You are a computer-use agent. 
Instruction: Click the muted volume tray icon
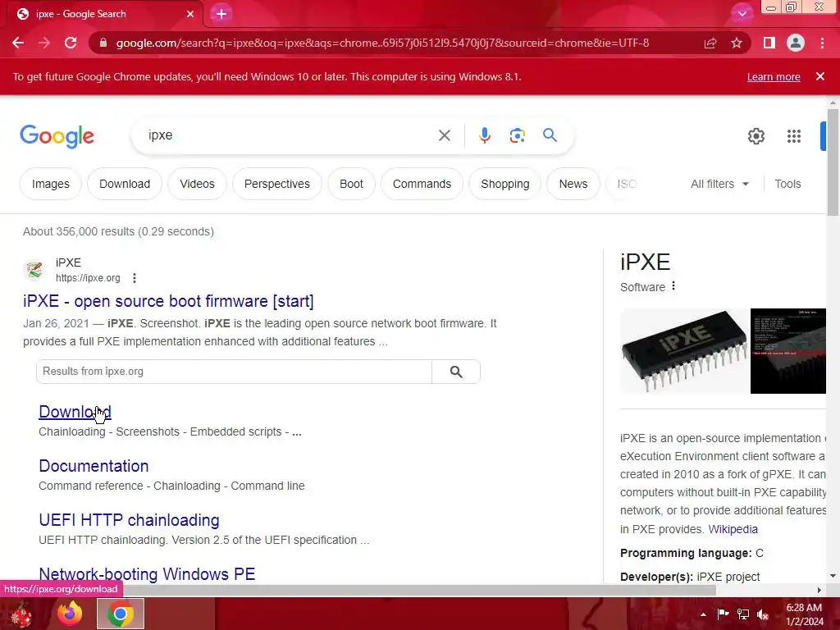(x=763, y=614)
